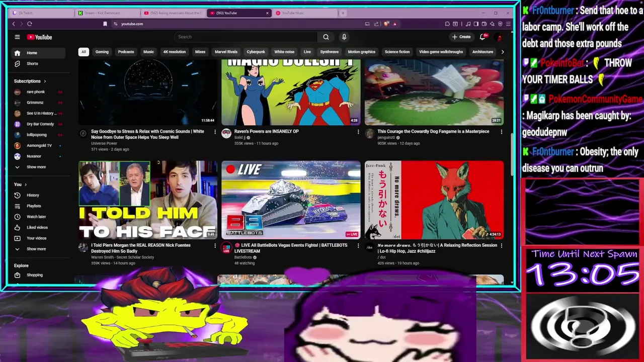This screenshot has height=362, width=644.
Task: Open Playlists in the sidebar
Action: (x=39, y=206)
